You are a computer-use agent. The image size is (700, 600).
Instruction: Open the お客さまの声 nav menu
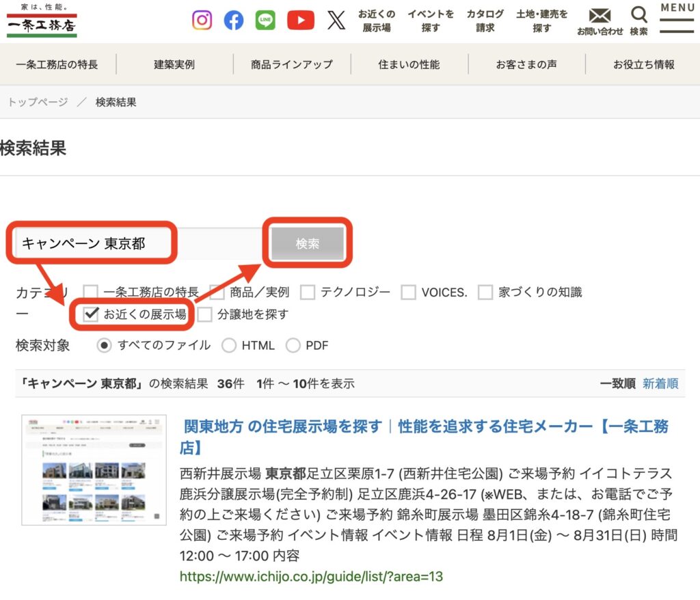click(526, 65)
